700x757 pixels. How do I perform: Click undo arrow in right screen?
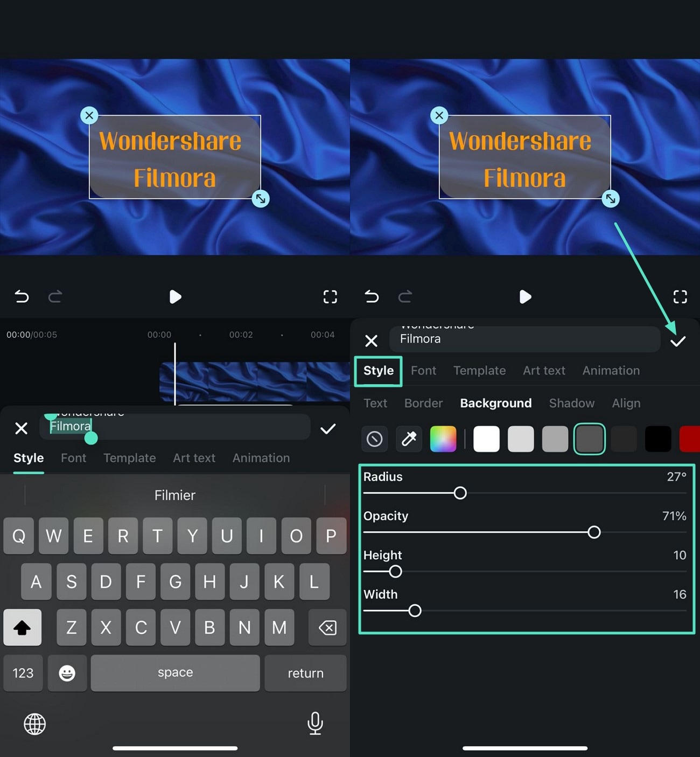(x=372, y=296)
